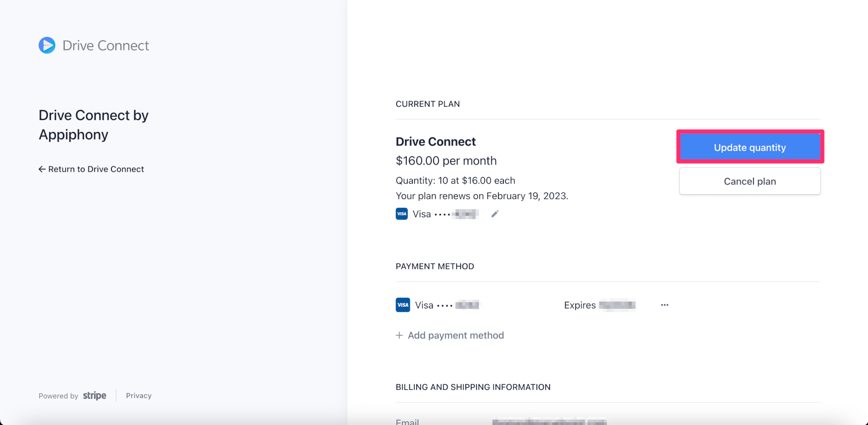Click the Drive Connect plan name

click(436, 142)
